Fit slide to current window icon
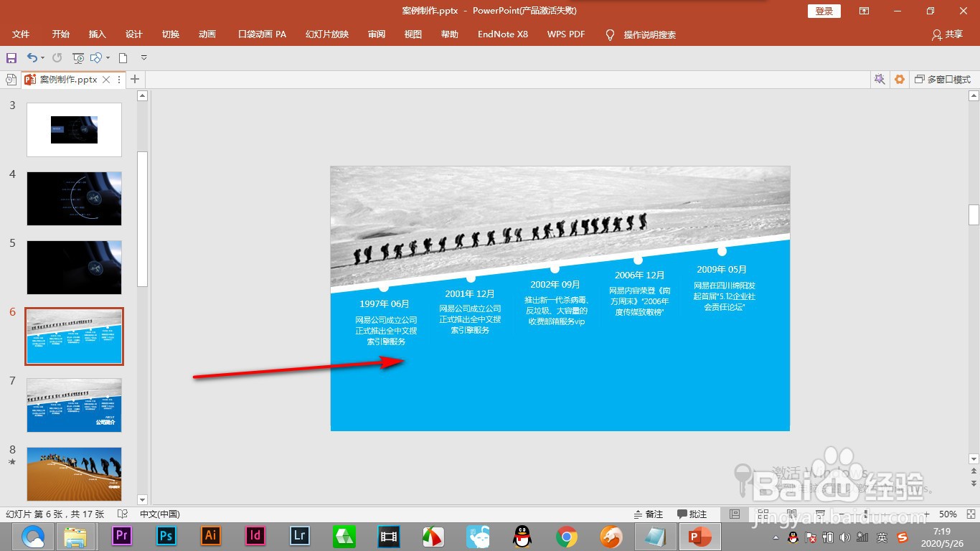The height and width of the screenshot is (551, 980). click(x=970, y=514)
